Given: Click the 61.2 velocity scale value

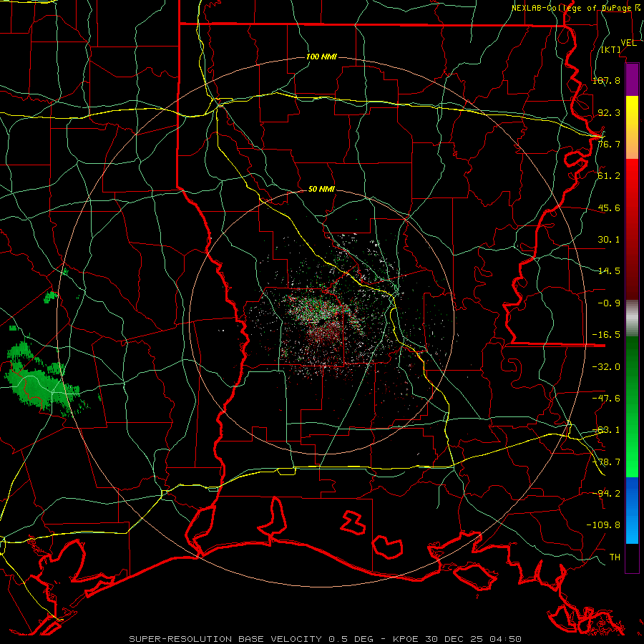Looking at the screenshot, I should [x=609, y=176].
